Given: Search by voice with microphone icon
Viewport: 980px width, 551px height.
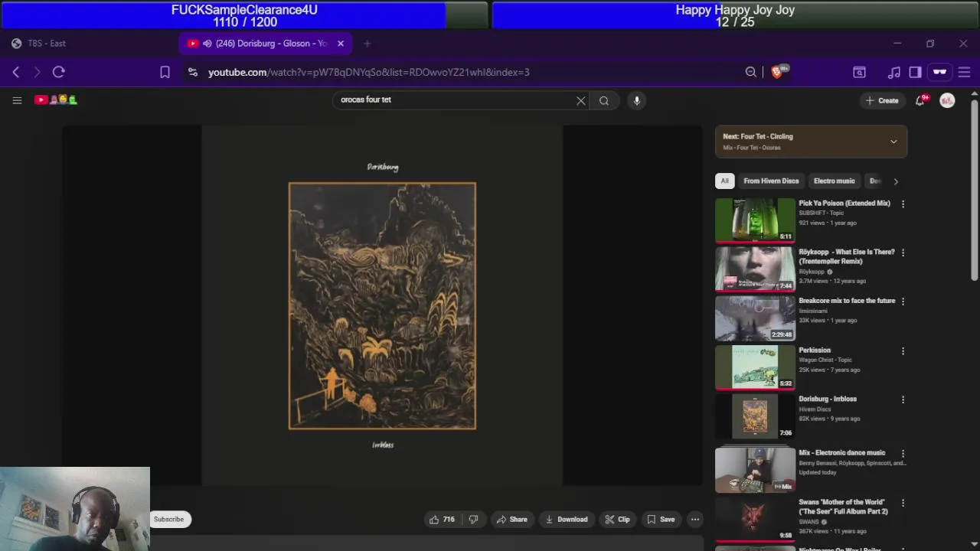Looking at the screenshot, I should [x=637, y=100].
